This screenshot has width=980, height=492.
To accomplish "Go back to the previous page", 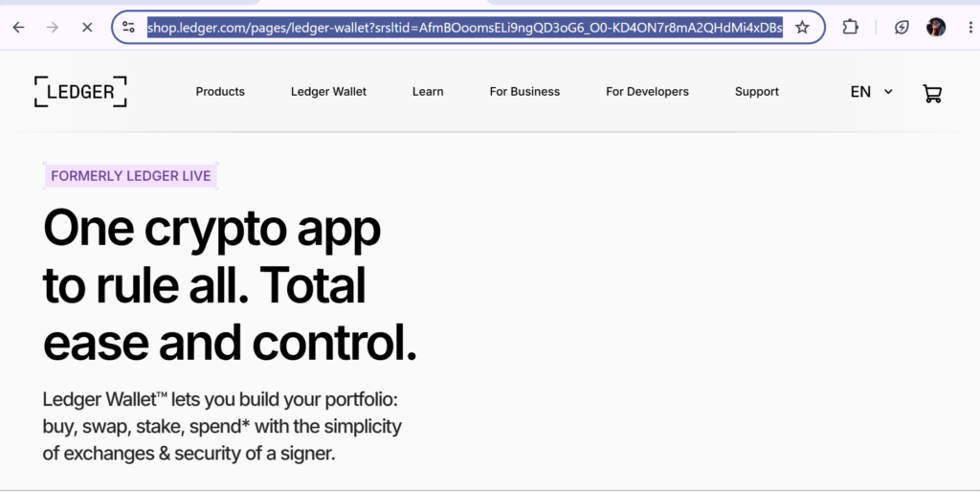I will pos(19,28).
